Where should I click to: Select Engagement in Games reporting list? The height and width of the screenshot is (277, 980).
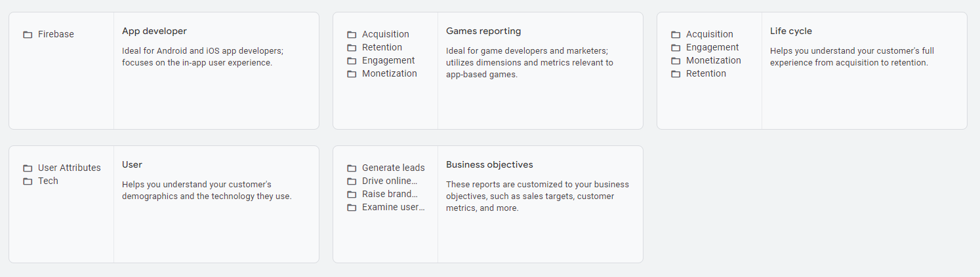(x=388, y=61)
